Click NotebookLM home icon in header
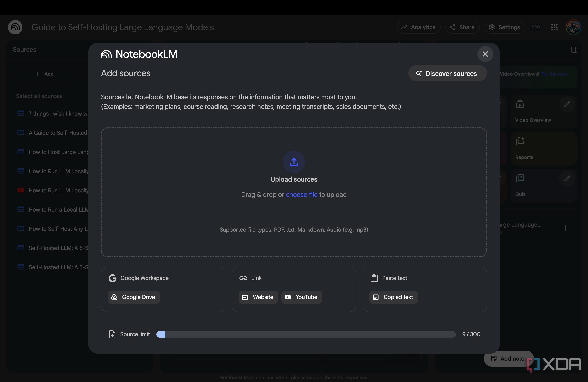 [x=15, y=27]
